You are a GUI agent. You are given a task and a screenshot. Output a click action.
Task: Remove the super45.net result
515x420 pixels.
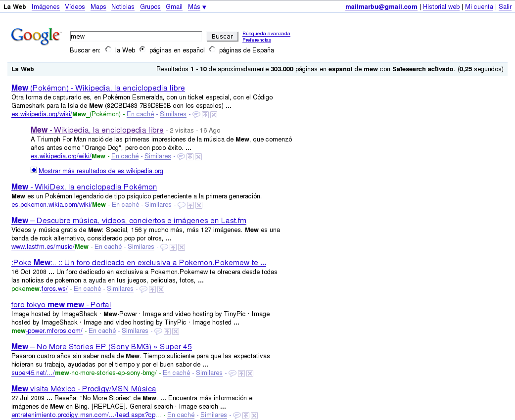coord(250,373)
